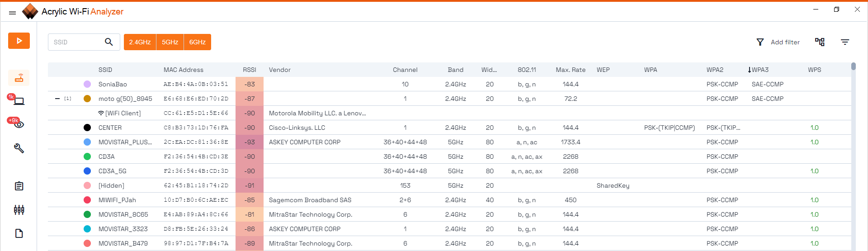
Task: Sort by MAC Address column header
Action: [x=184, y=70]
